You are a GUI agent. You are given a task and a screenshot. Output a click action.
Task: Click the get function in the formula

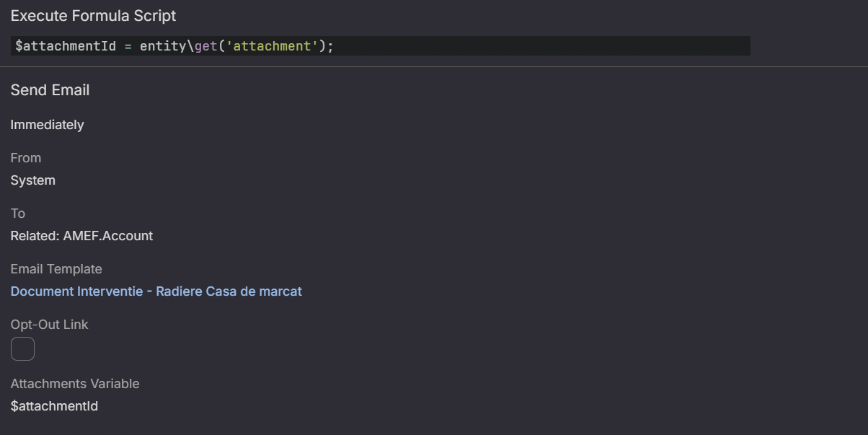(205, 46)
